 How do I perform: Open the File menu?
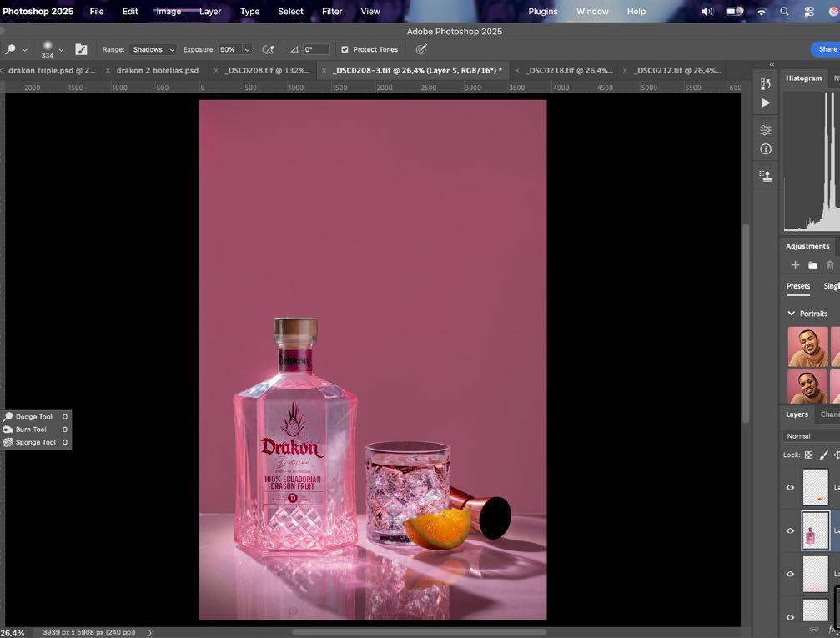97,11
